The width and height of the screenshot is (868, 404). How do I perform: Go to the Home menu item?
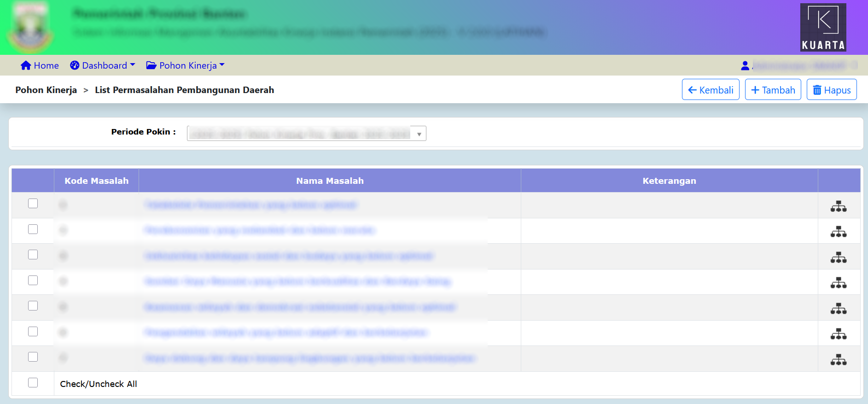point(40,65)
